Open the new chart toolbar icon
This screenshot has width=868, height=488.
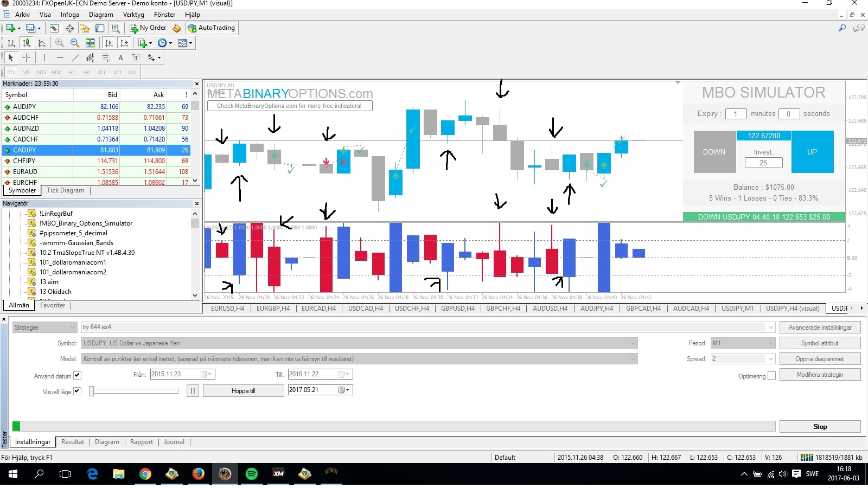click(x=11, y=28)
